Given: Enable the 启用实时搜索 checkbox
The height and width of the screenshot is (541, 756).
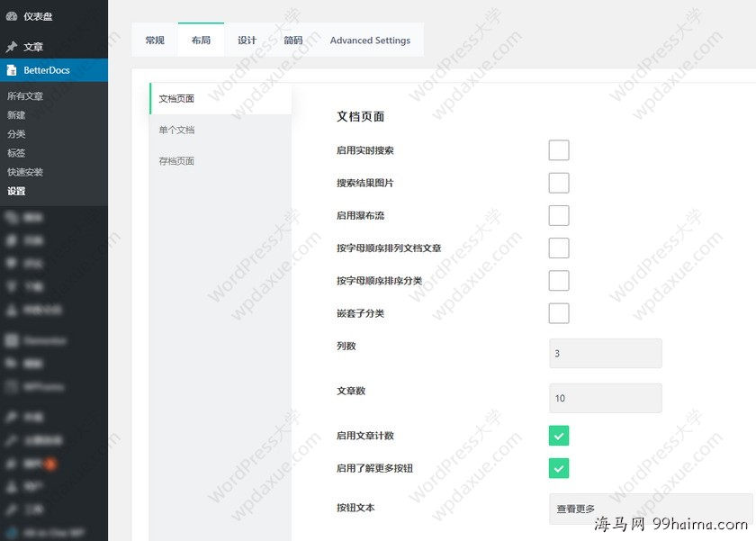Looking at the screenshot, I should click(559, 150).
